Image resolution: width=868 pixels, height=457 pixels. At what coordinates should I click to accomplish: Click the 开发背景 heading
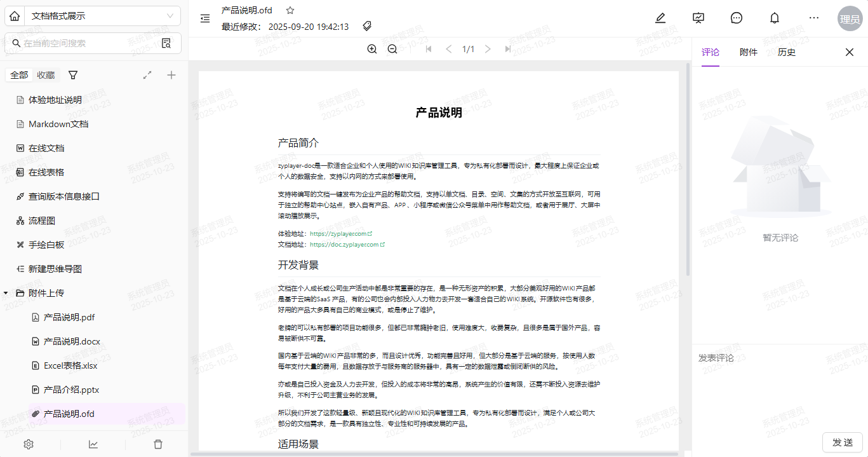(298, 265)
